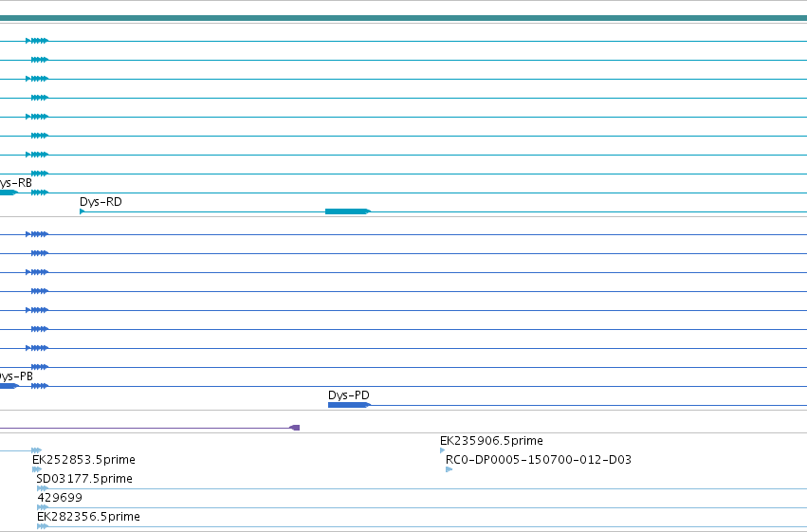Select the Dys-RD transcript label
The width and height of the screenshot is (807, 532).
(101, 202)
